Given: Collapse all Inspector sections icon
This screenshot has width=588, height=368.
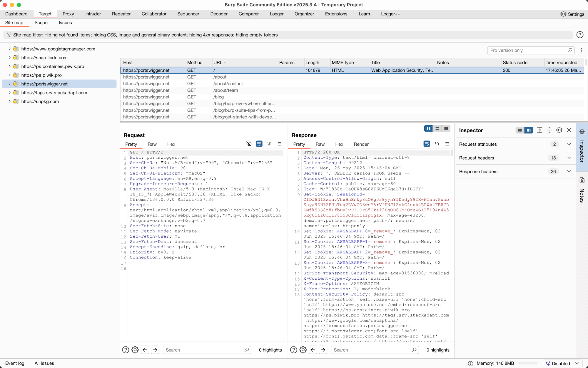Looking at the screenshot, I should (x=549, y=130).
